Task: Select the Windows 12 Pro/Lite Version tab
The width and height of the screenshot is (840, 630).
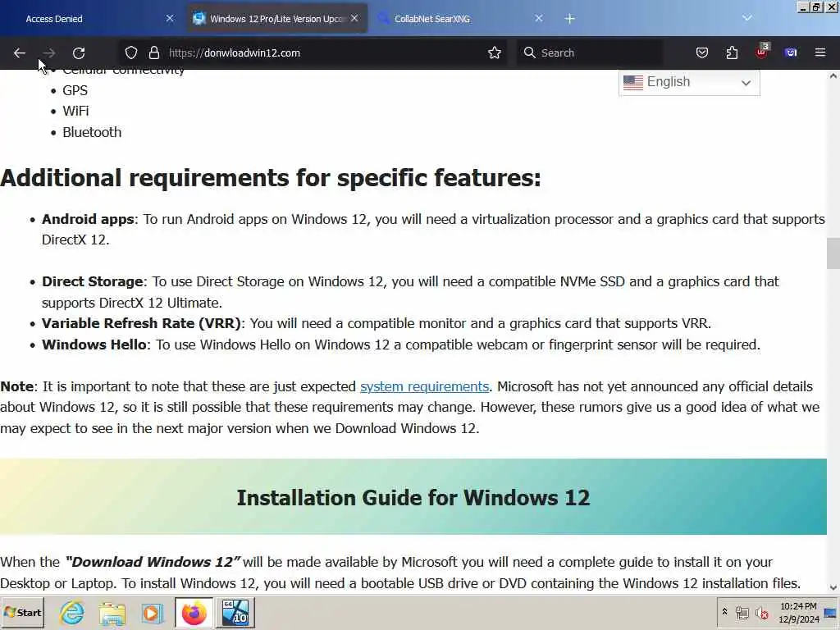Action: pyautogui.click(x=276, y=19)
